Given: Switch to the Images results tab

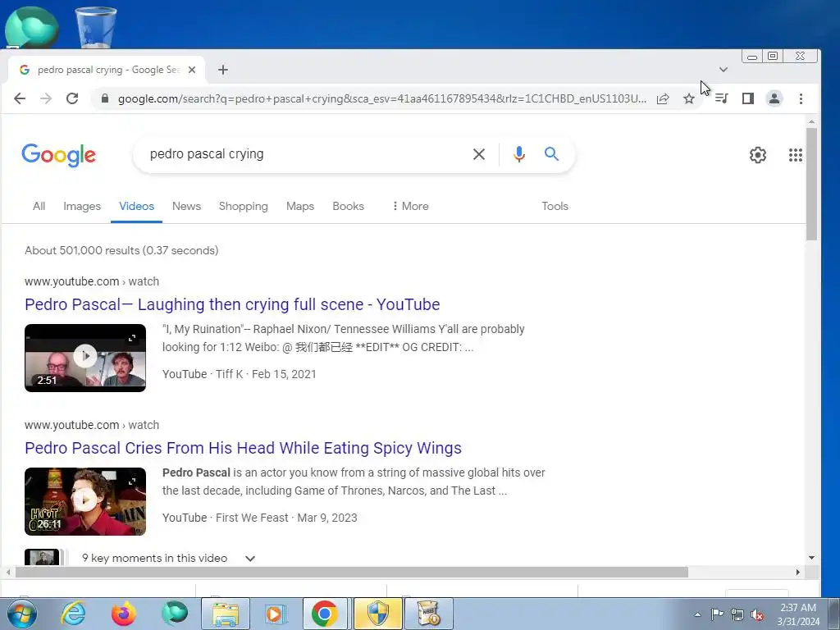Looking at the screenshot, I should click(x=82, y=206).
